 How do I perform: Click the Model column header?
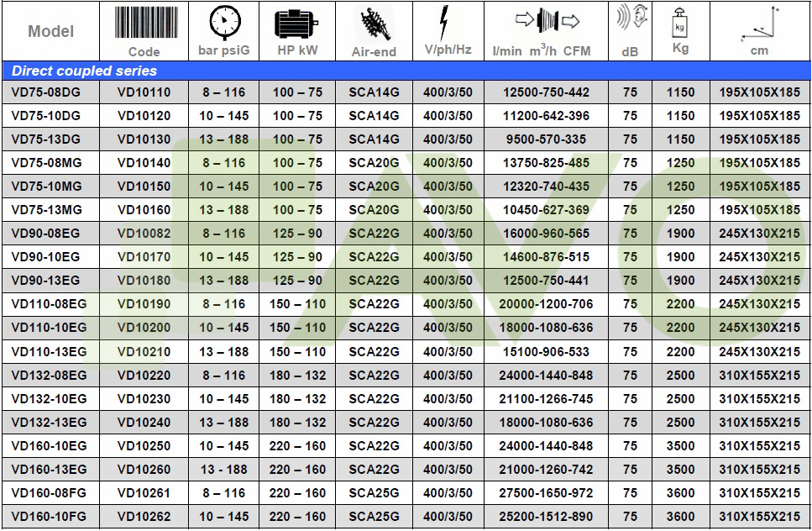pyautogui.click(x=51, y=31)
